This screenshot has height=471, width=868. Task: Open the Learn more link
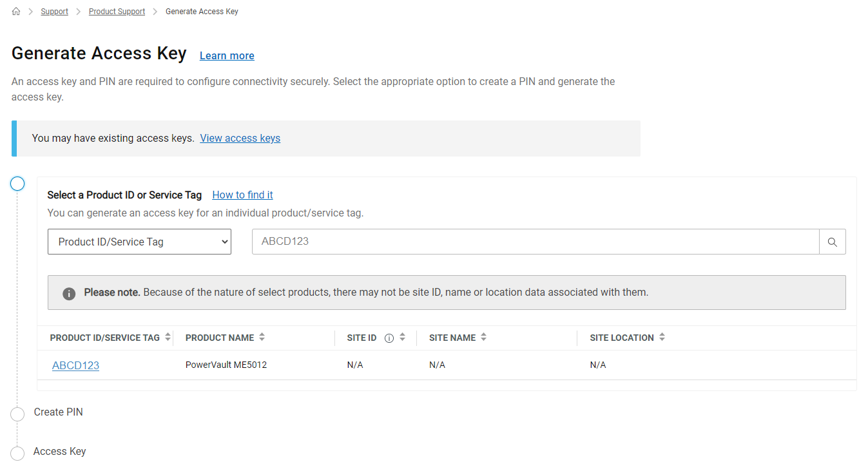(x=226, y=55)
